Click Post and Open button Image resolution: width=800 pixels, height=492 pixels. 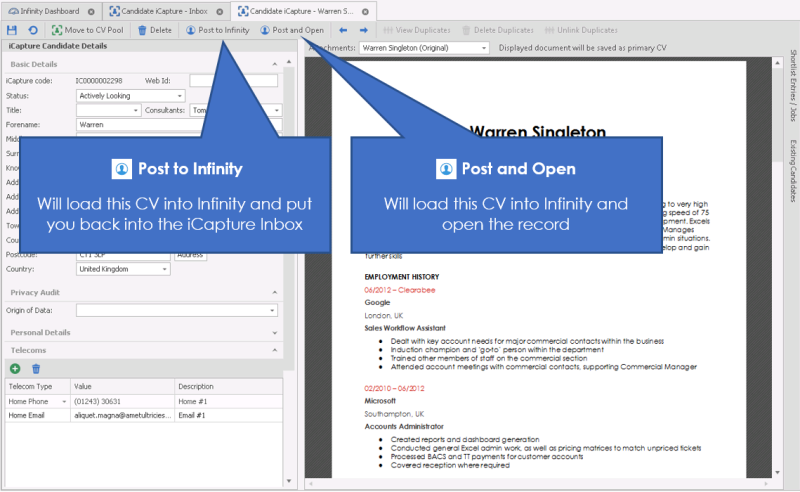click(x=291, y=30)
